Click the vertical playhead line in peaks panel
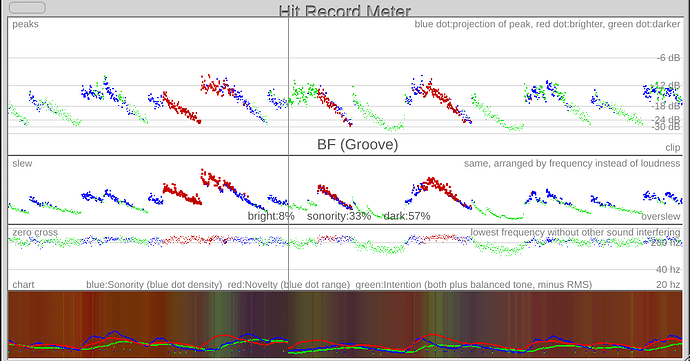Screen dimensions: 690x361 289,86
